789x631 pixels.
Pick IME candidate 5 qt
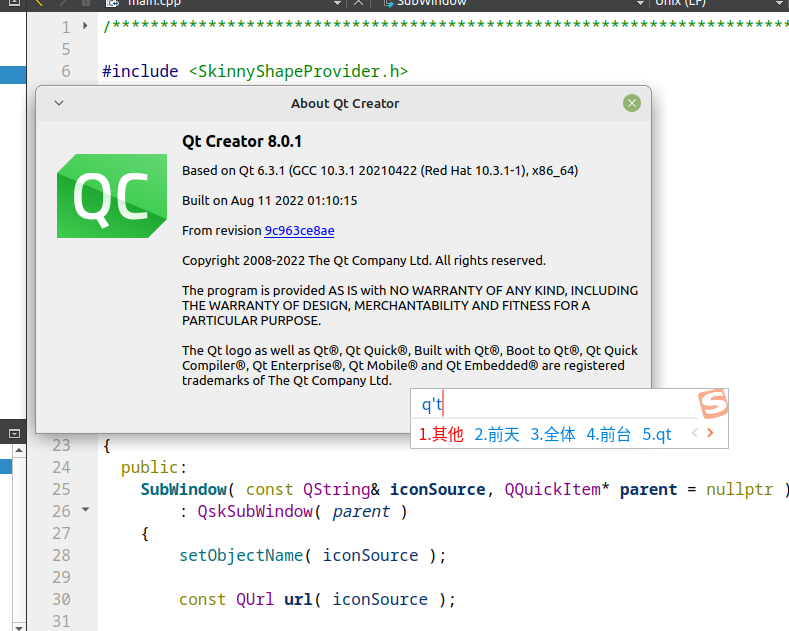[657, 434]
